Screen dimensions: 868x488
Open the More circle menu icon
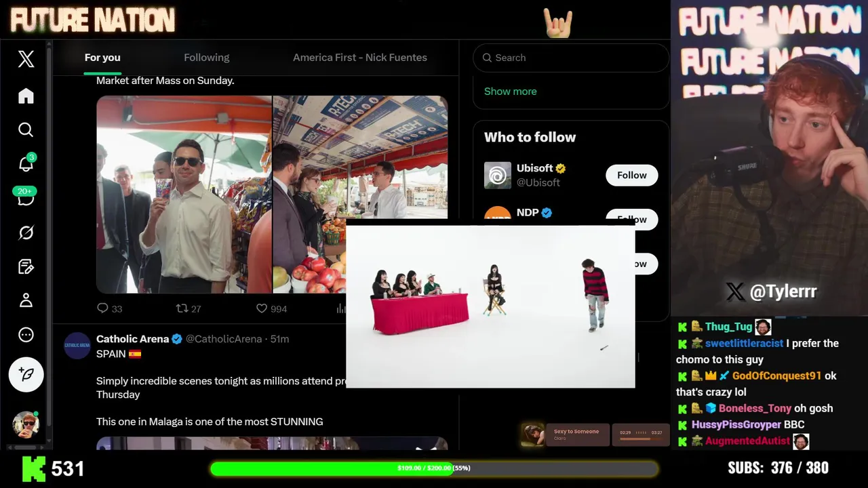[x=26, y=335]
